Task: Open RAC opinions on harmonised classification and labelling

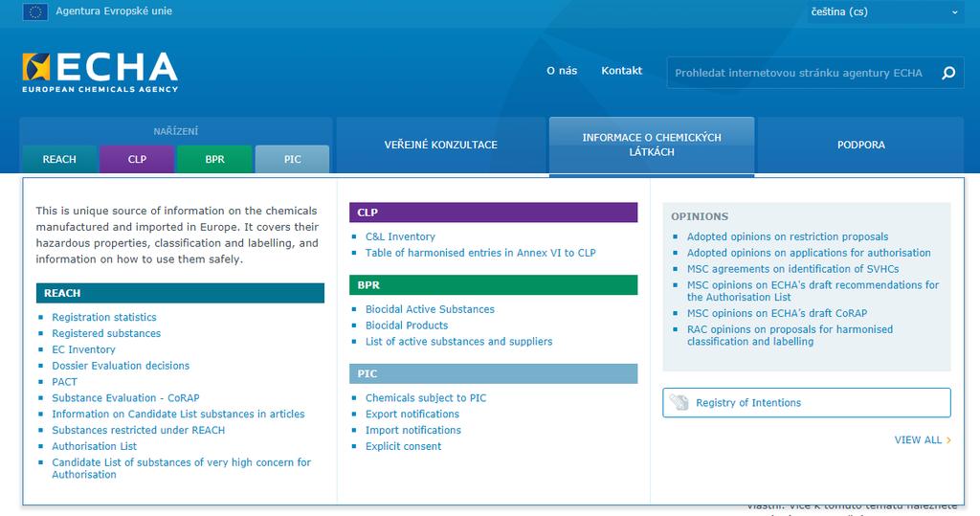Action: (x=790, y=336)
